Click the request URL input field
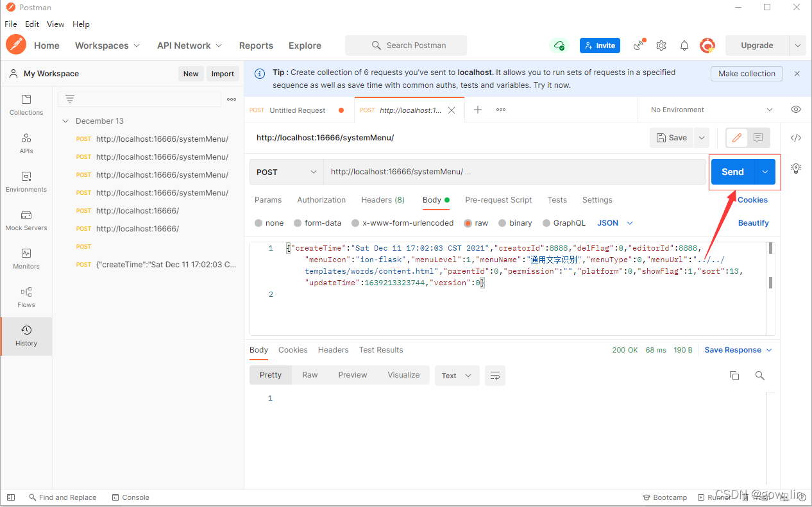Screen dimensions: 812x507 pyautogui.click(x=514, y=172)
